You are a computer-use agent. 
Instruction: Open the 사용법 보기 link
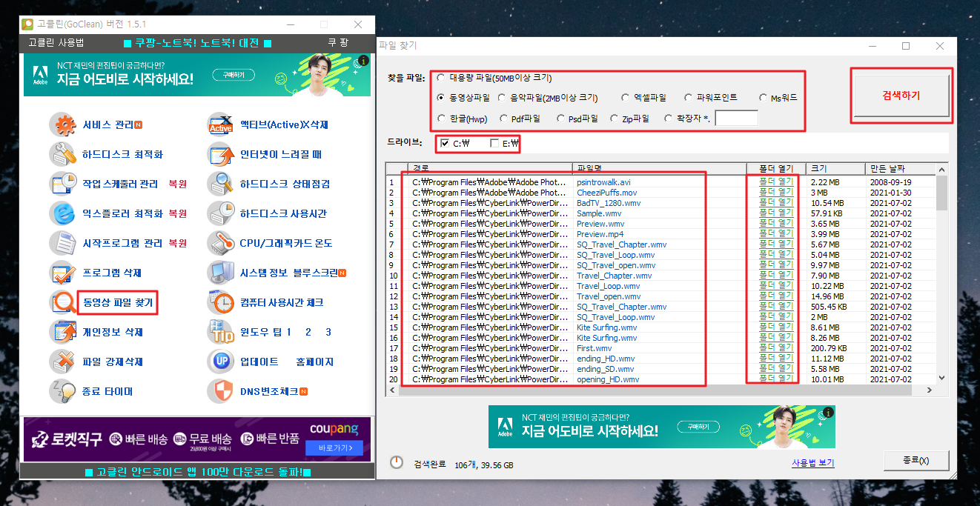click(x=813, y=463)
